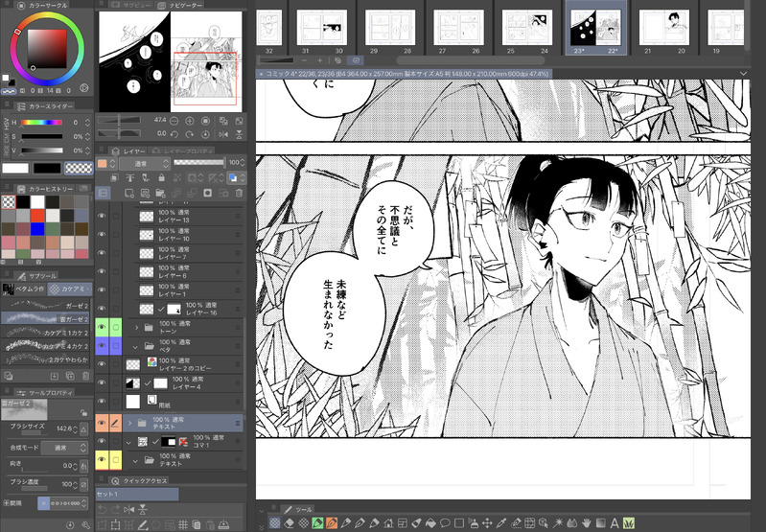
Task: Select the Rectangle figure tool
Action: pos(458,523)
